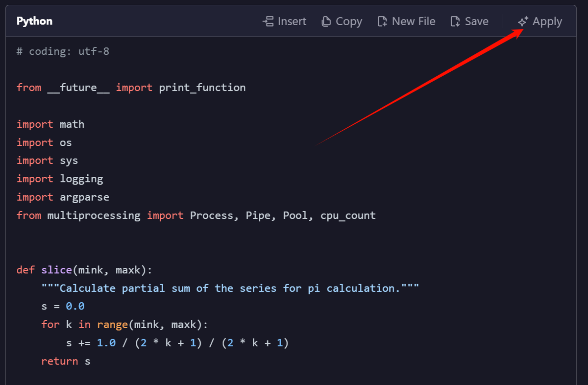Click the return keyword in slice function
The width and height of the screenshot is (588, 385).
coord(59,361)
